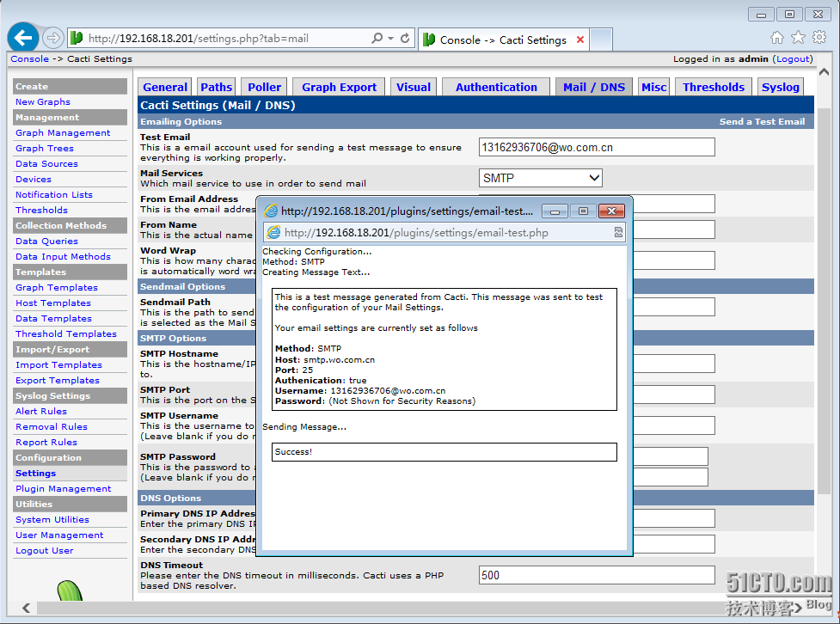Screen dimensions: 840x624
Task: Open a new blank browser tab
Action: tap(601, 40)
